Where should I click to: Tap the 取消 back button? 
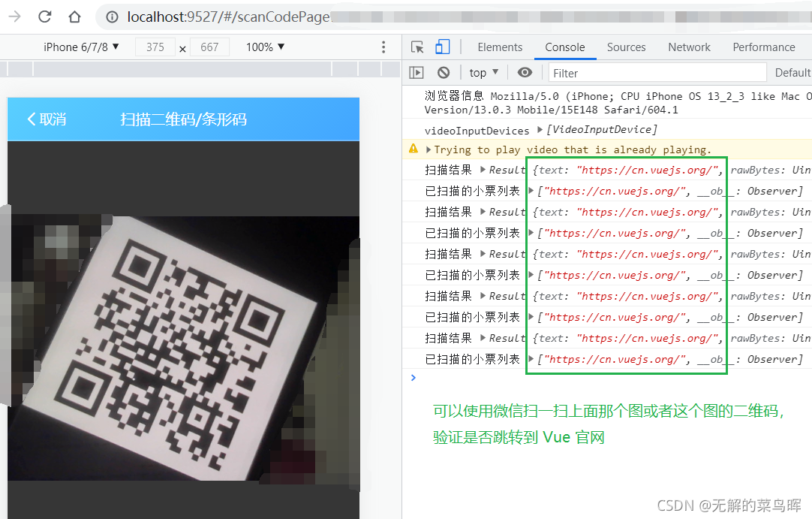(47, 119)
